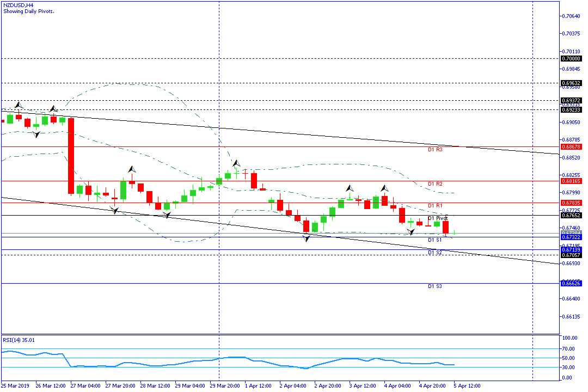Screen dimensions: 588x392
Task: Select the up fractal arrow right of 29 Mar 20:00 line
Action: [x=236, y=163]
